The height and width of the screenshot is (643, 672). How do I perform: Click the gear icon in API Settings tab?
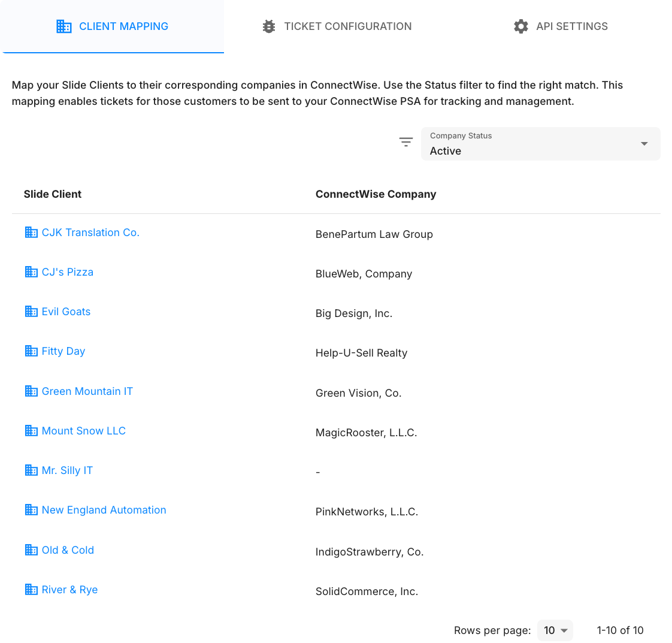click(521, 26)
